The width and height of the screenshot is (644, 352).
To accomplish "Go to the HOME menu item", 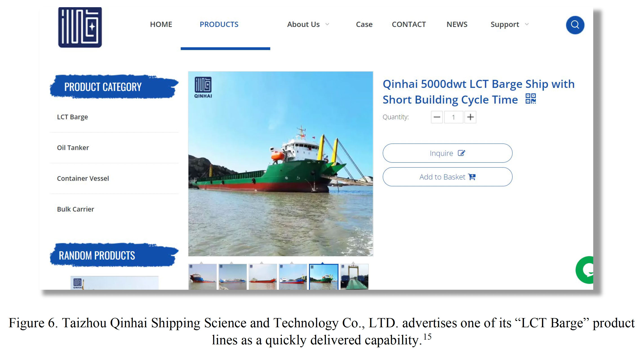I will (161, 24).
